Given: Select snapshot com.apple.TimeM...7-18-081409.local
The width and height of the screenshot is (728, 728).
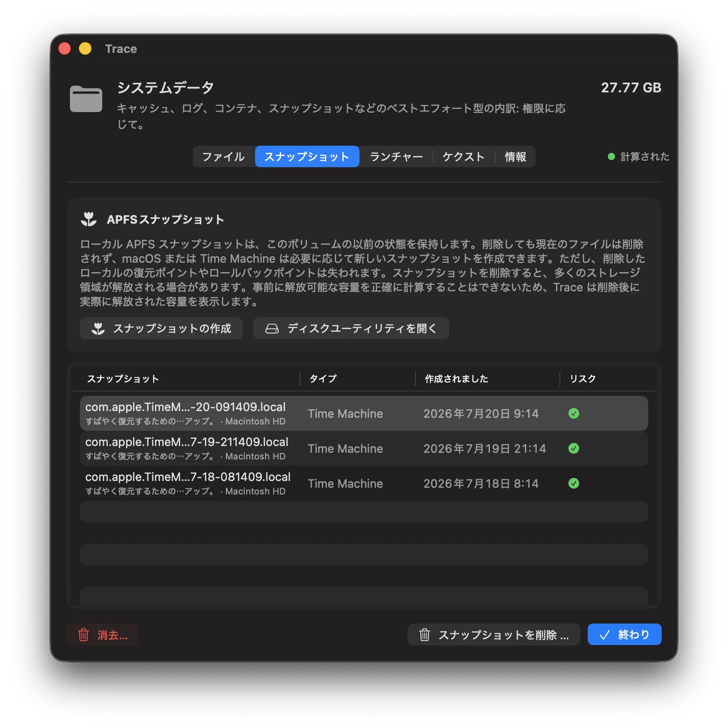Looking at the screenshot, I should pyautogui.click(x=364, y=483).
